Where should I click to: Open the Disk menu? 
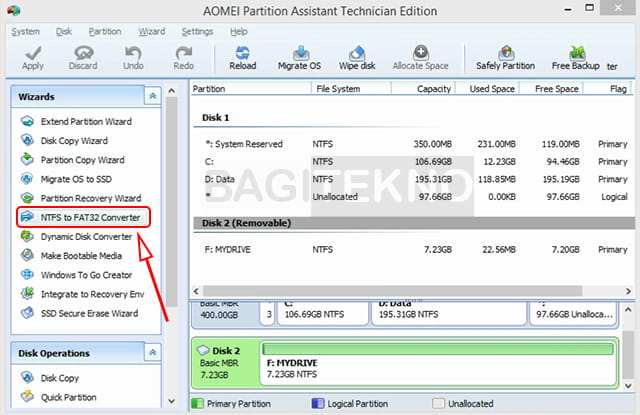click(x=64, y=31)
